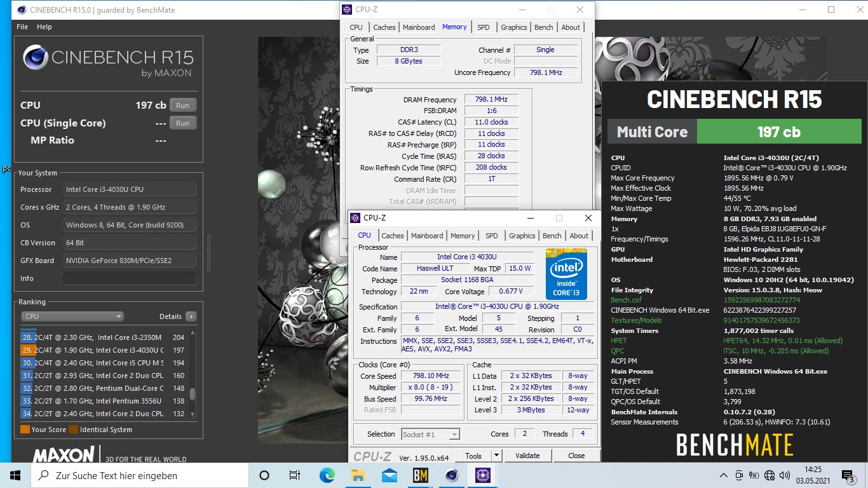Viewport: 868px width, 488px height.
Task: Click the Cinebench title bar app icon
Action: click(22, 10)
